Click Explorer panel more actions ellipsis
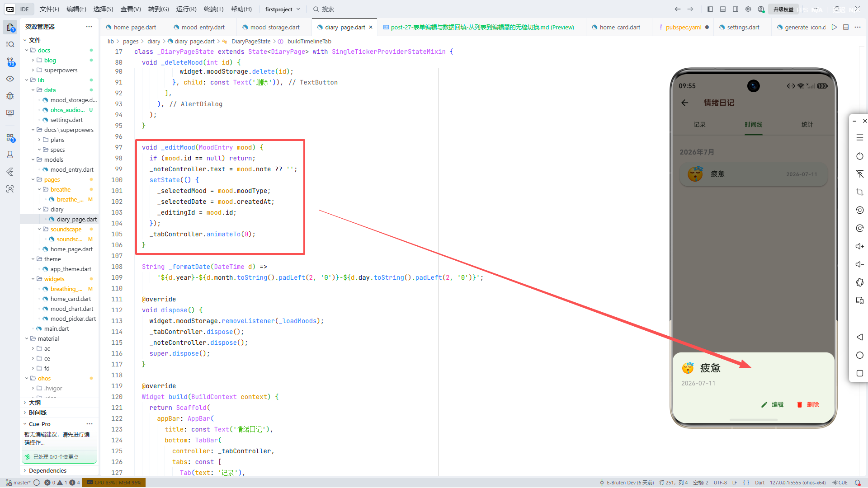The image size is (868, 488). (x=89, y=27)
